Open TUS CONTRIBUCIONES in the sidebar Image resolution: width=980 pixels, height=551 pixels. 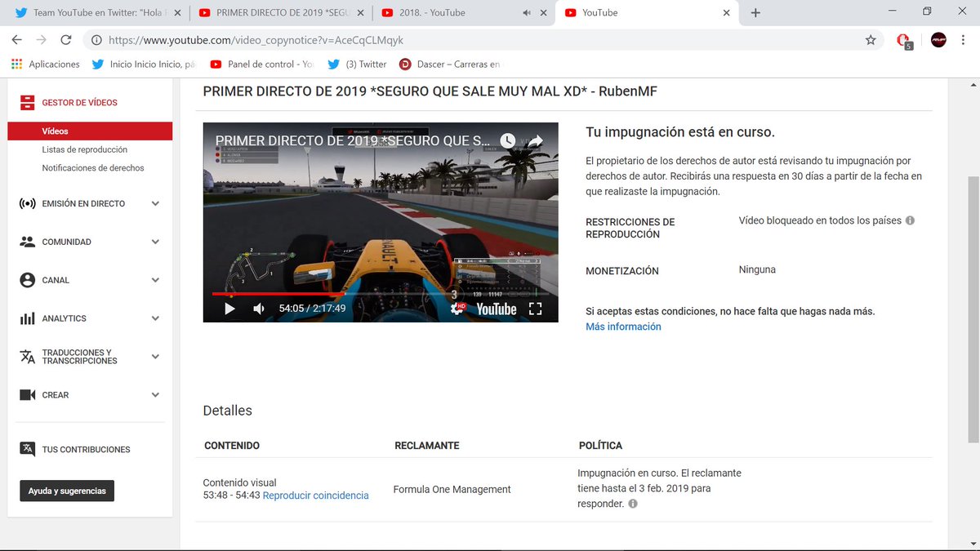86,450
